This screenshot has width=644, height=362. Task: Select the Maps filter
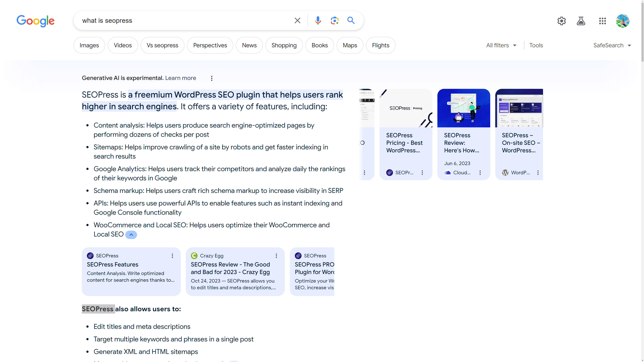coord(350,45)
